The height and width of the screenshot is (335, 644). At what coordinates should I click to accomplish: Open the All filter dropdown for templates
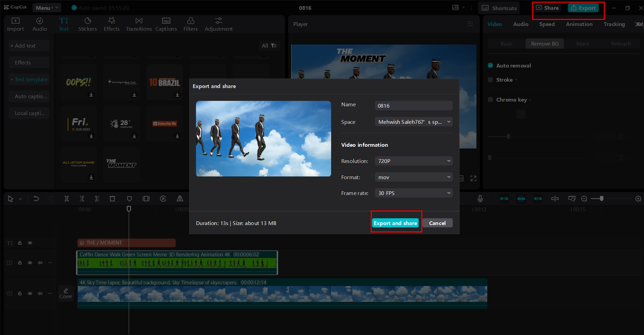click(269, 46)
